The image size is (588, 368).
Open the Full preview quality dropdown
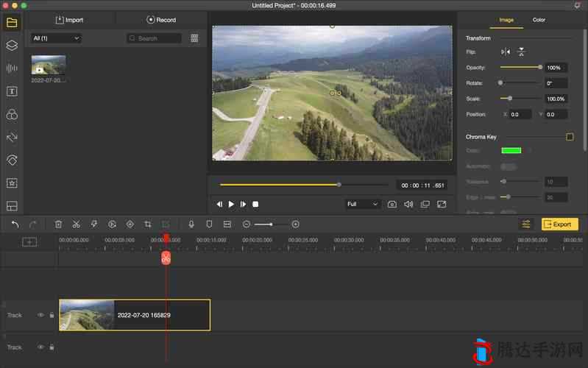coord(361,204)
